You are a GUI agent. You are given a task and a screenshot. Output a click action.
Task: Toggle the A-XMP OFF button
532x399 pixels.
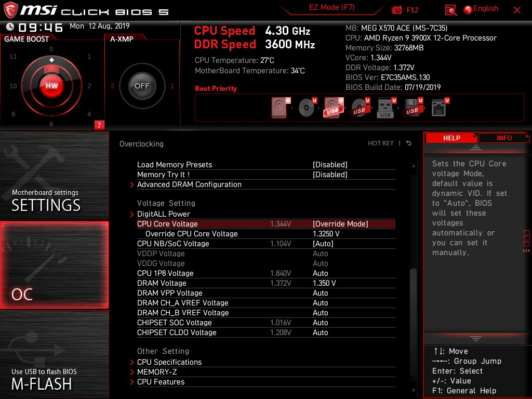pyautogui.click(x=142, y=86)
